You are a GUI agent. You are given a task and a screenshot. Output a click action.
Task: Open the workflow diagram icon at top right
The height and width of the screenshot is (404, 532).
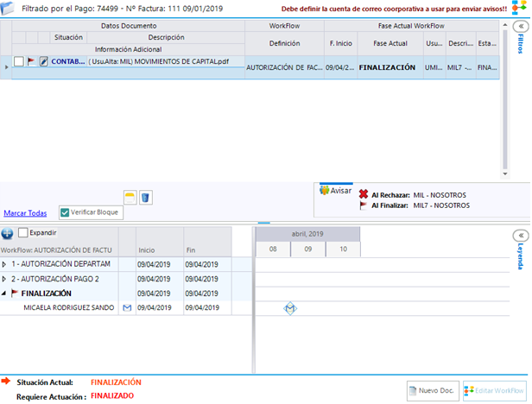point(519,8)
